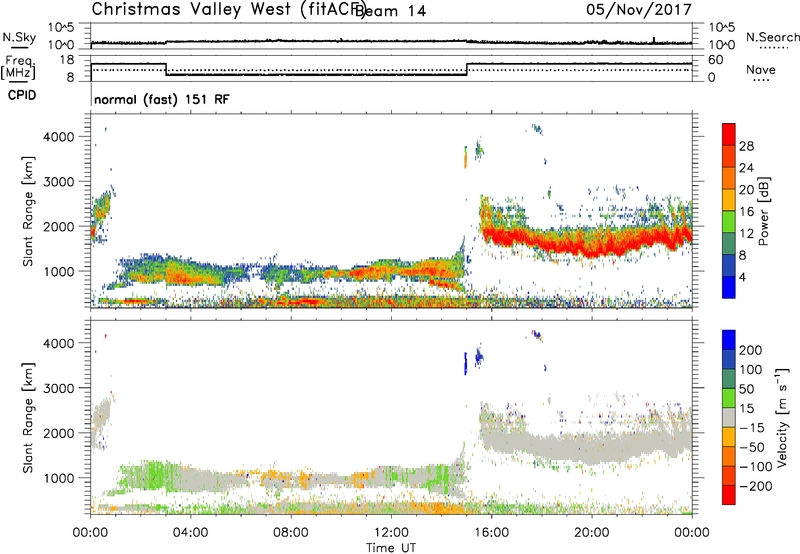Click the frequency step down near 03:00
This screenshot has height=554, width=800.
(x=166, y=69)
